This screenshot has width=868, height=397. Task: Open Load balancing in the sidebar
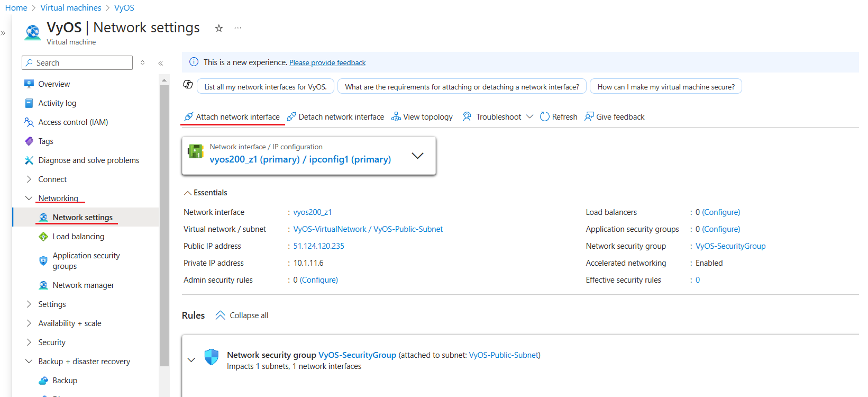pyautogui.click(x=78, y=237)
